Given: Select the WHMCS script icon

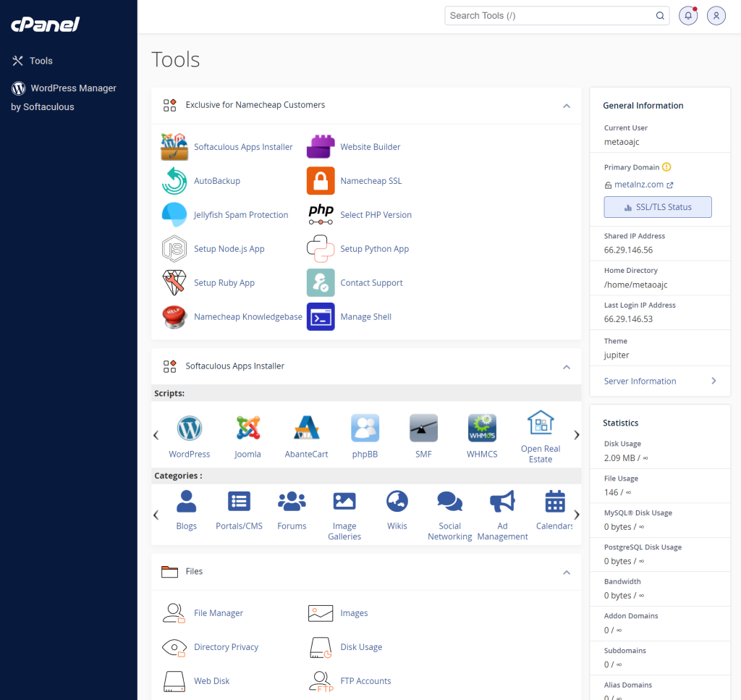Looking at the screenshot, I should point(483,429).
